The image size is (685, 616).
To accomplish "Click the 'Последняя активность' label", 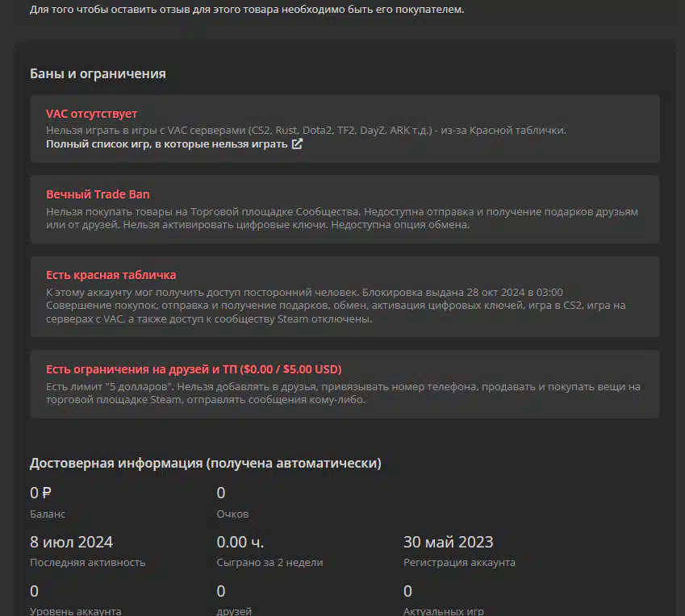I will 87,562.
